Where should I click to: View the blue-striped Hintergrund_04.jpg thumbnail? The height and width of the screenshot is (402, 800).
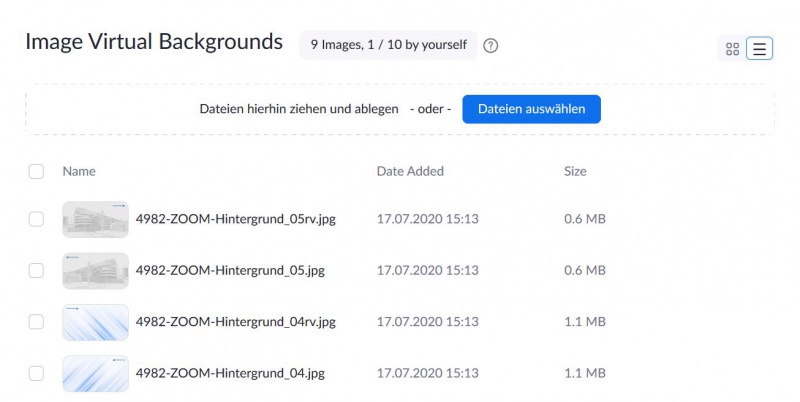95,374
